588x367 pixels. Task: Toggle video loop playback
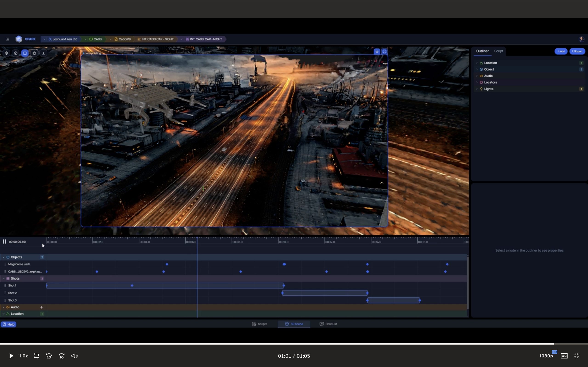pos(36,356)
